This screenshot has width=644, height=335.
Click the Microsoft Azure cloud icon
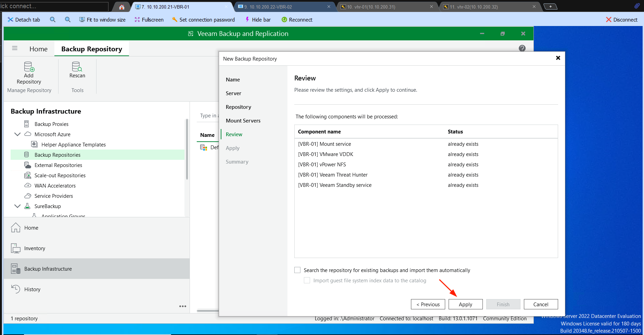click(x=28, y=134)
